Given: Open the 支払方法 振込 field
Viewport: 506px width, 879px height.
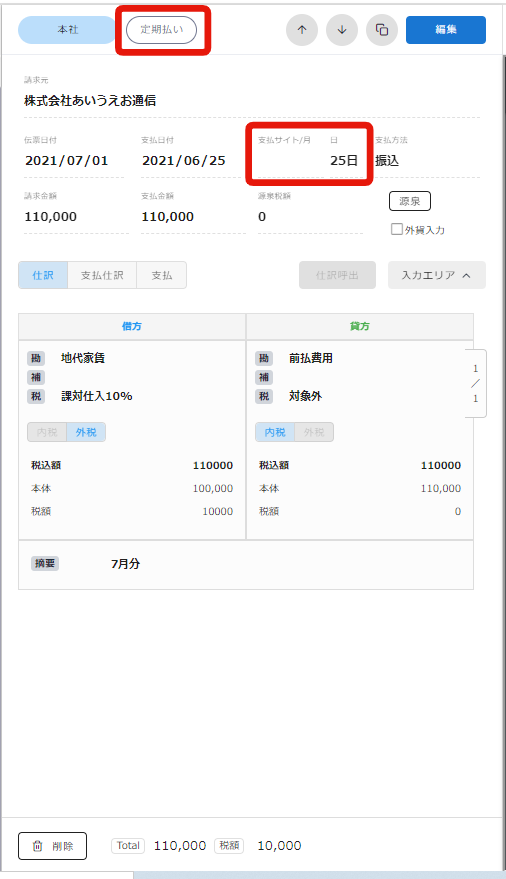Looking at the screenshot, I should pyautogui.click(x=427, y=160).
